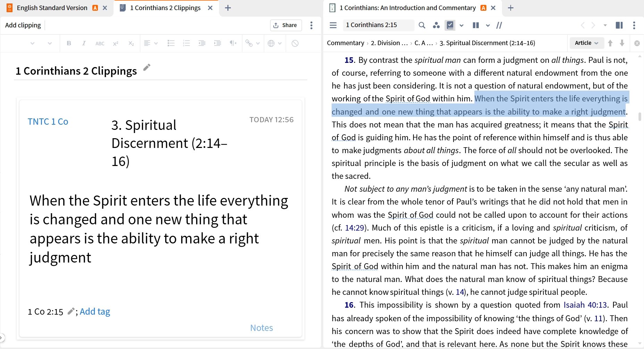Navigate back in commentary history
This screenshot has width=644, height=349.
(583, 25)
